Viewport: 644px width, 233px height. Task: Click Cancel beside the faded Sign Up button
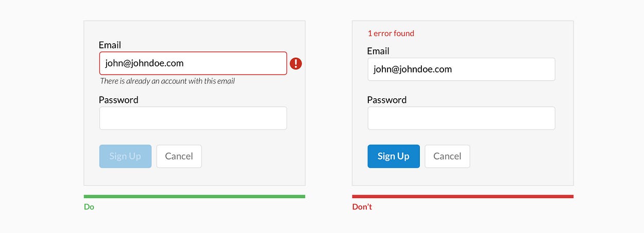[x=179, y=156]
